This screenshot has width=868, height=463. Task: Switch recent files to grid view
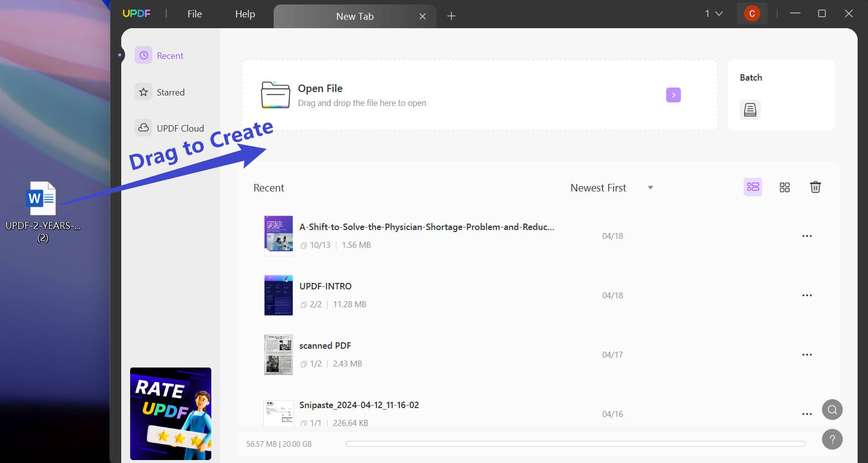click(x=784, y=187)
